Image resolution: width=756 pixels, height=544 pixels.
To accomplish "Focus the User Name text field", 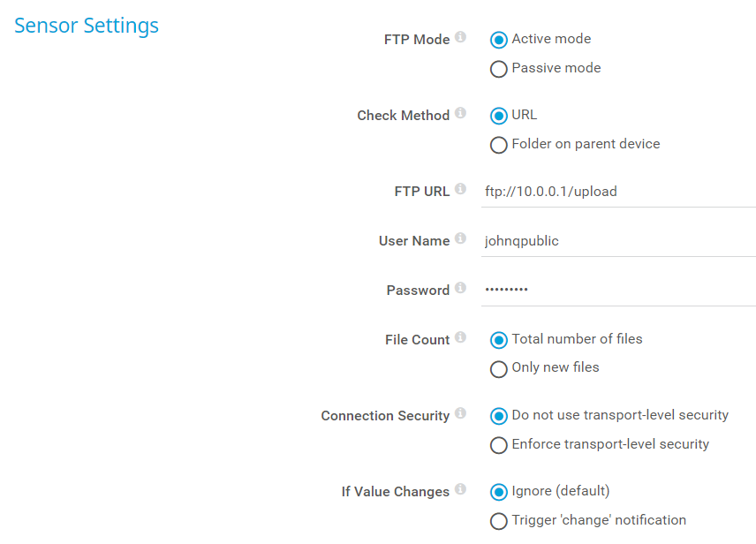I will point(618,241).
